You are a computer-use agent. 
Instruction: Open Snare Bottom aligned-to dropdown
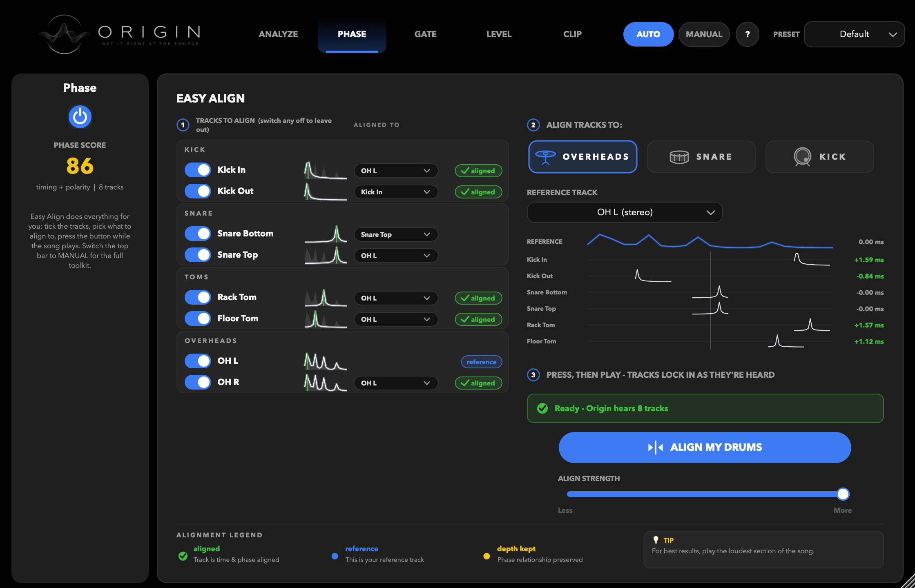tap(396, 234)
